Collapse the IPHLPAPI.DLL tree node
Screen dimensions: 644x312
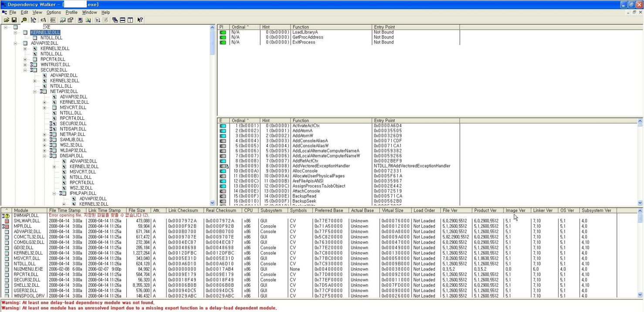pos(54,193)
